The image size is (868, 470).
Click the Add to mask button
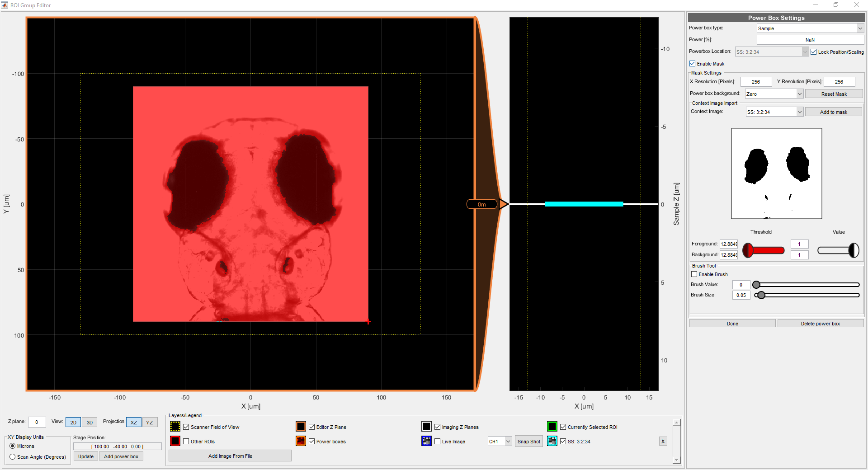point(833,112)
